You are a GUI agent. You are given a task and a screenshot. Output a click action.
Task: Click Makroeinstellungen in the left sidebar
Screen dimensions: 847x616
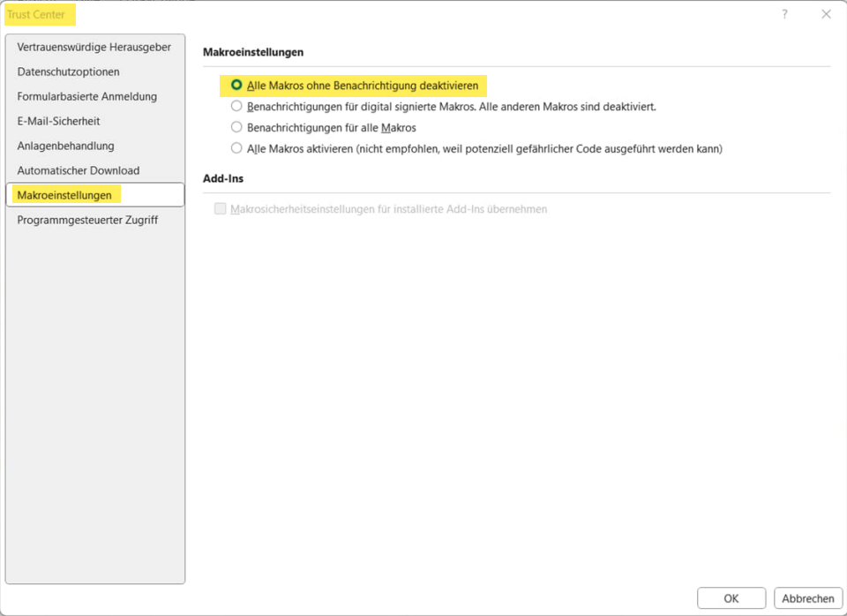pos(64,195)
